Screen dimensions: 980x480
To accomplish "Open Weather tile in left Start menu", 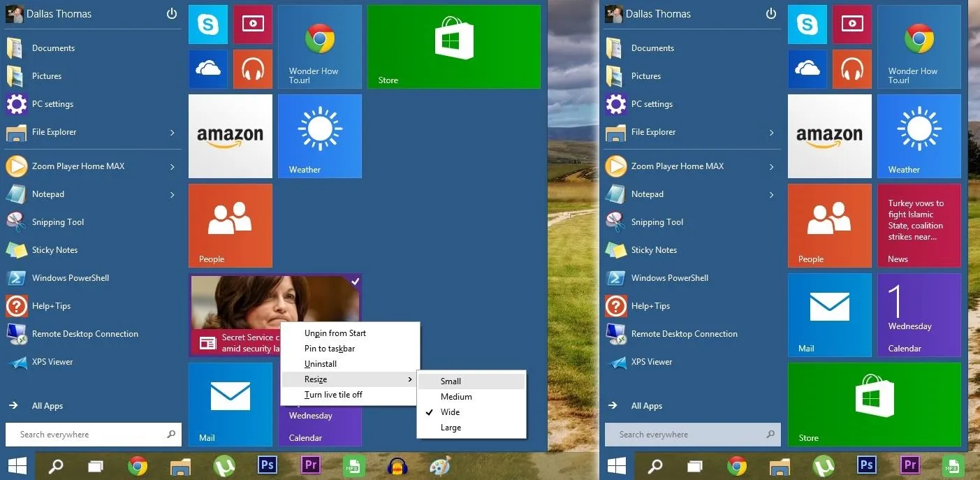I will pos(320,136).
